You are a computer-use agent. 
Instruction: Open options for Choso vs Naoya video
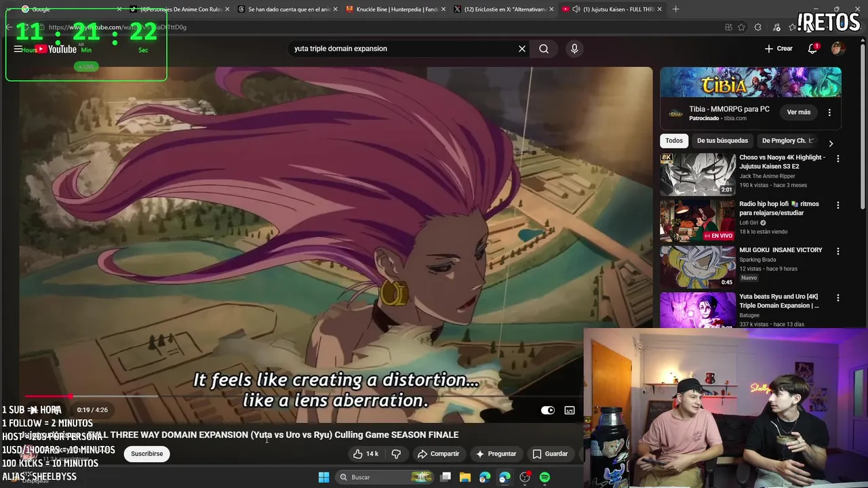click(838, 159)
